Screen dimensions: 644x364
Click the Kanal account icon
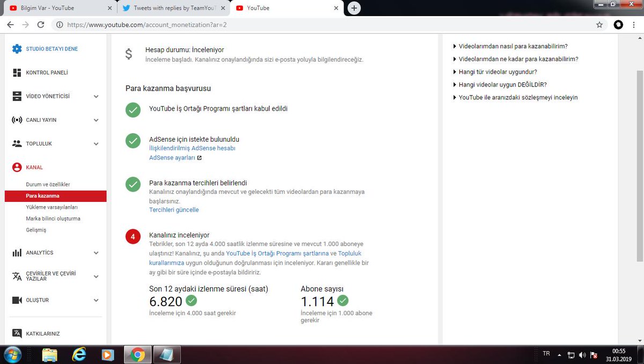(17, 167)
